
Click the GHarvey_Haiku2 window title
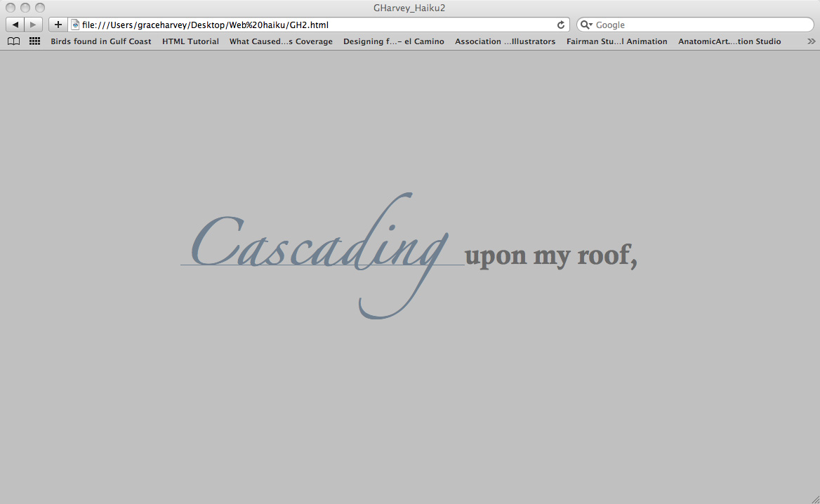pyautogui.click(x=409, y=8)
